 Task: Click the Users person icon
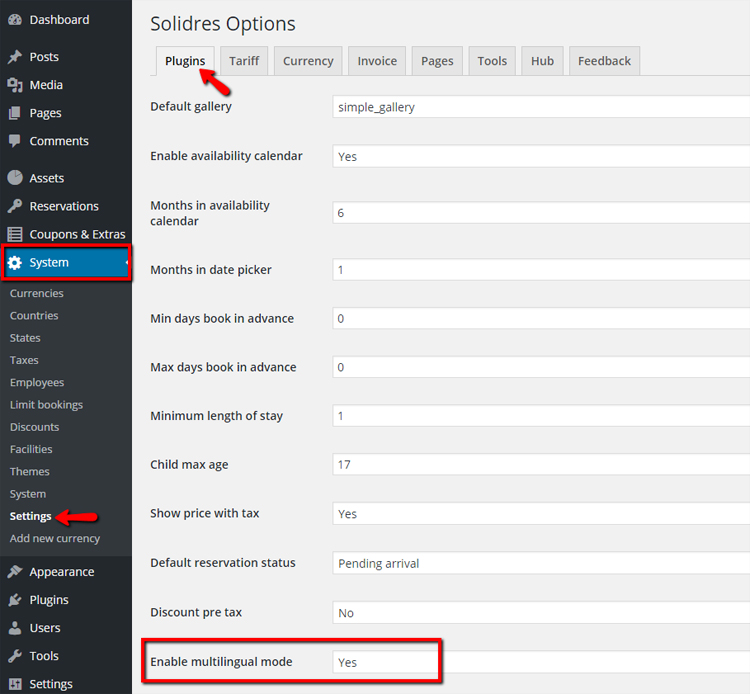(x=15, y=628)
